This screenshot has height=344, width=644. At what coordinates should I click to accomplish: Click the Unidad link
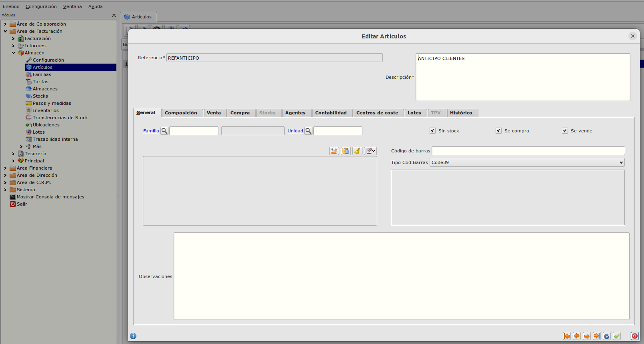[295, 131]
